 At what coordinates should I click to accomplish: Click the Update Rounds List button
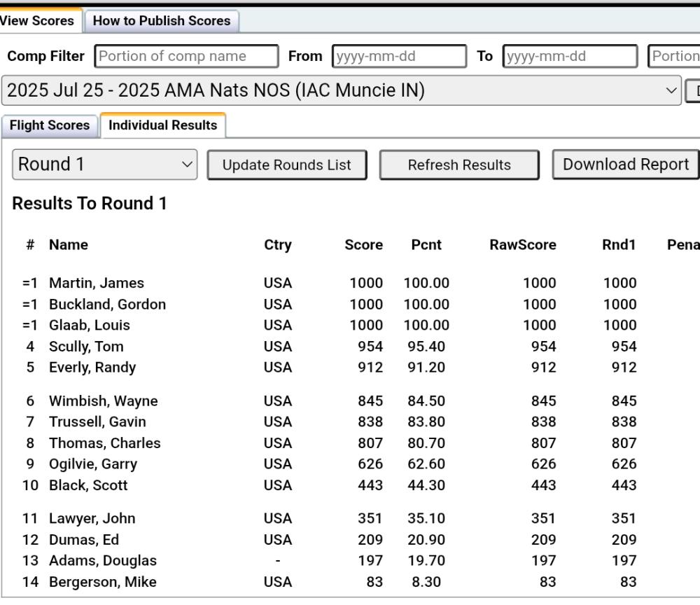(x=286, y=165)
